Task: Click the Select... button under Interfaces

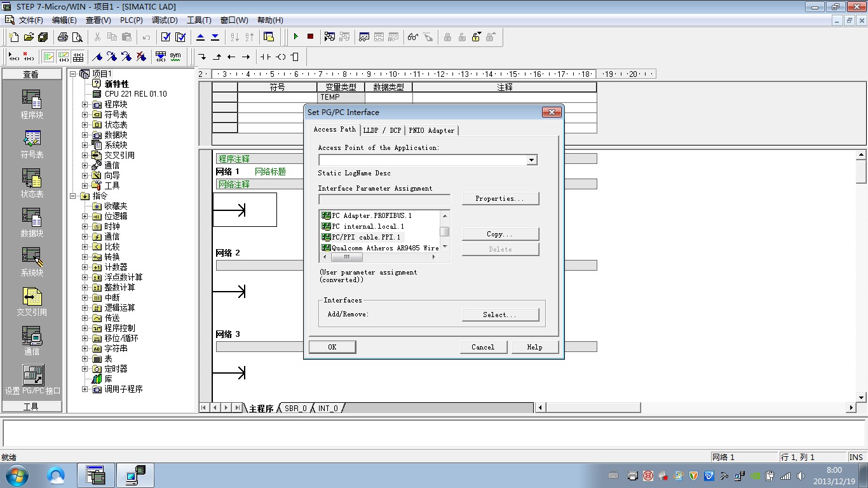Action: pos(500,315)
